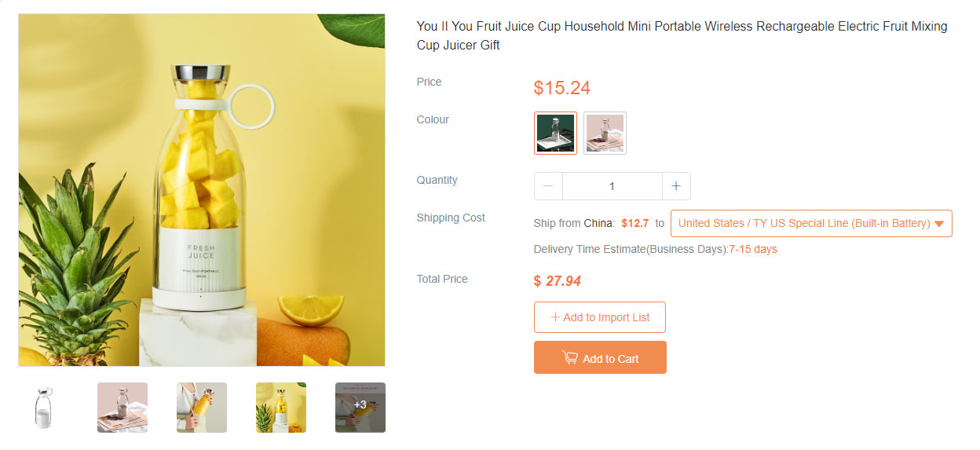Click the main product image
This screenshot has width=980, height=450.
[202, 190]
